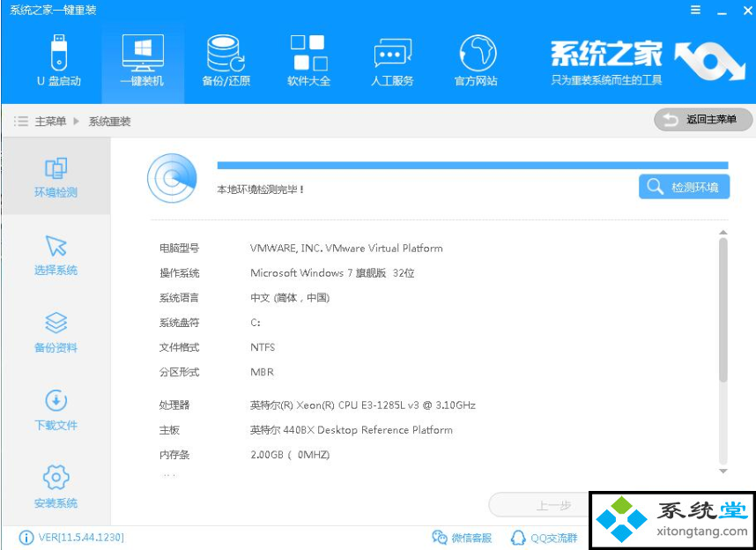Click 中文 (简体，中国) value

click(x=290, y=298)
